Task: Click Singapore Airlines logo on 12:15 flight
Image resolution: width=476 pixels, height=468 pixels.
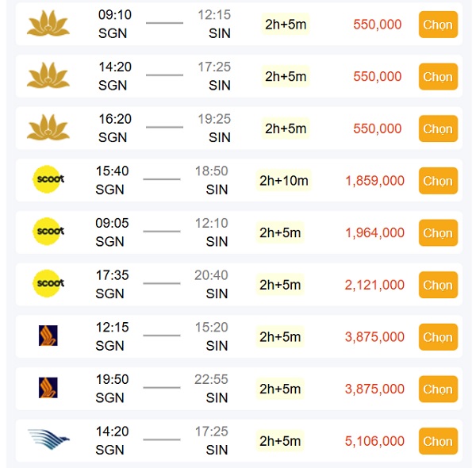Action: click(x=48, y=336)
